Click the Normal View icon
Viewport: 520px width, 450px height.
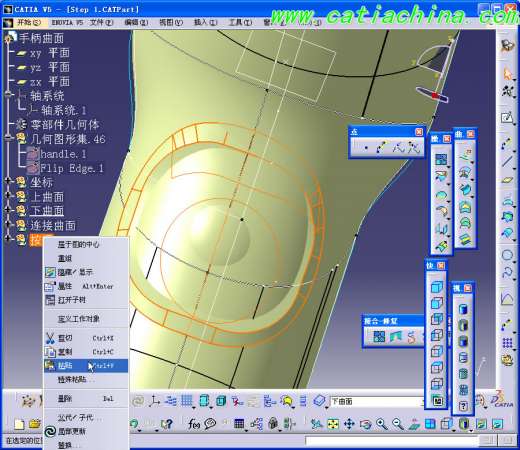(414, 424)
